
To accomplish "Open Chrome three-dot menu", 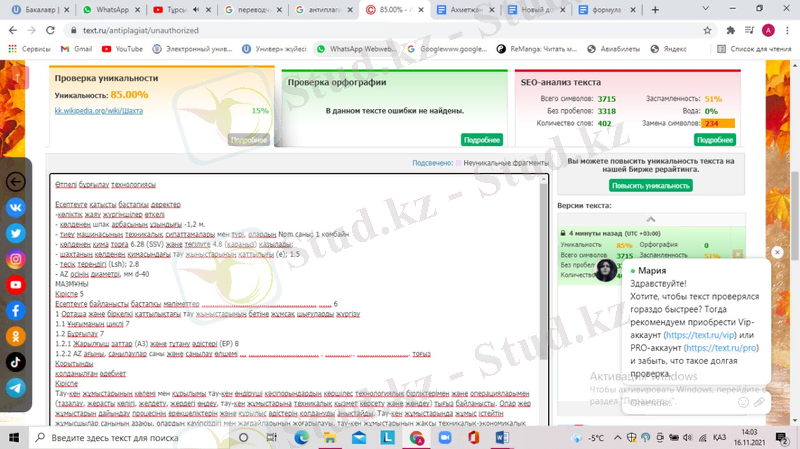I will 787,31.
